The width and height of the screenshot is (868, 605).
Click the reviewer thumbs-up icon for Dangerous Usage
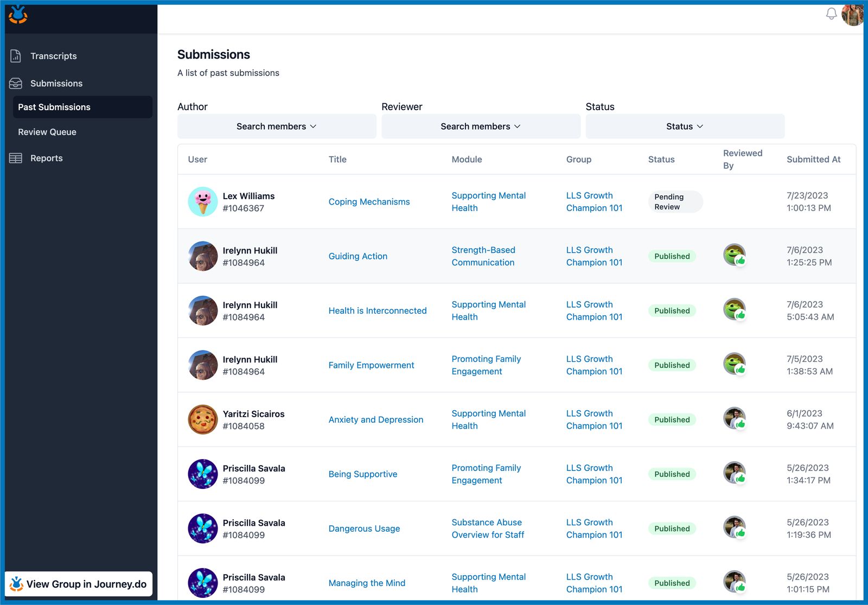pos(735,527)
